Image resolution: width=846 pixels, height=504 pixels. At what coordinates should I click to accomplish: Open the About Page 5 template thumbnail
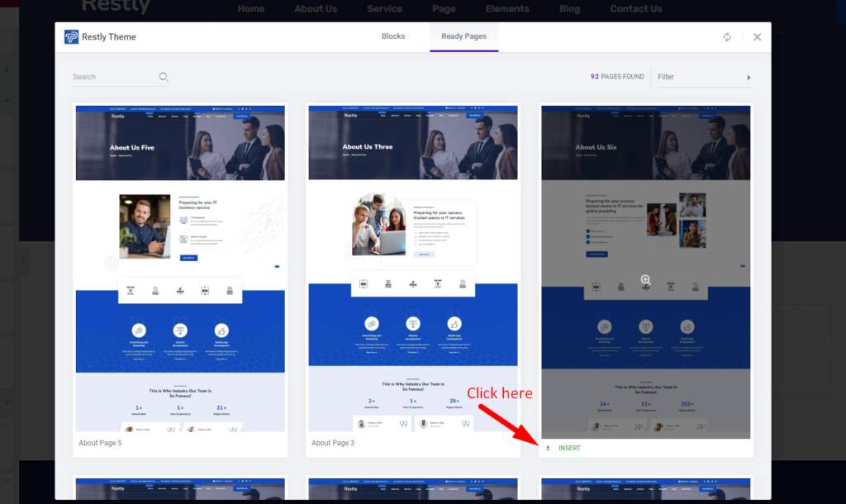coord(180,267)
